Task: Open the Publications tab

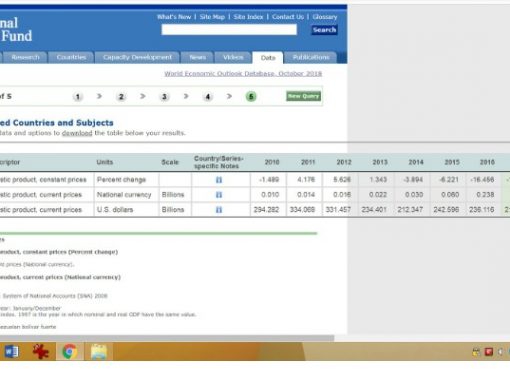Action: coord(311,57)
